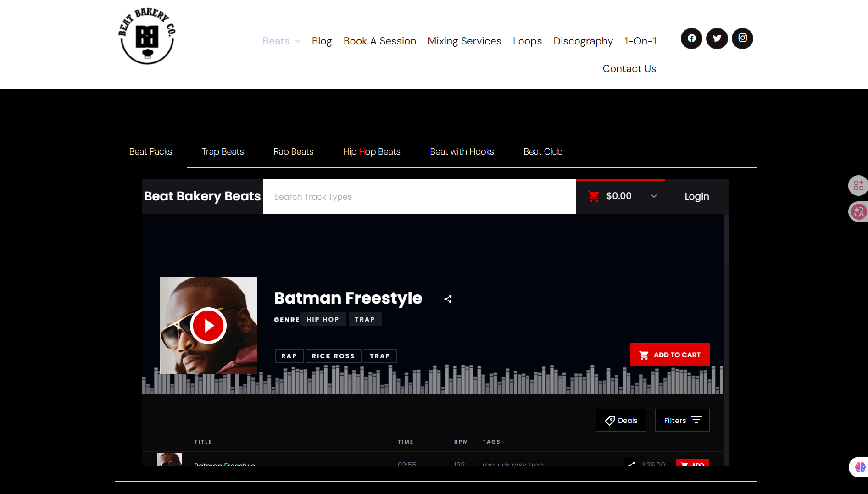Click the Batman Freestyle title heading
The width and height of the screenshot is (868, 494).
[x=348, y=298]
